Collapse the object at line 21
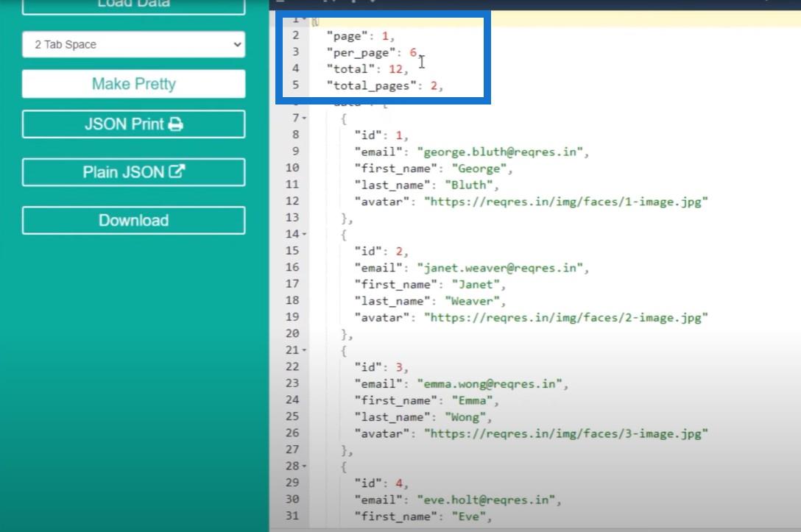The width and height of the screenshot is (801, 532). (x=305, y=350)
